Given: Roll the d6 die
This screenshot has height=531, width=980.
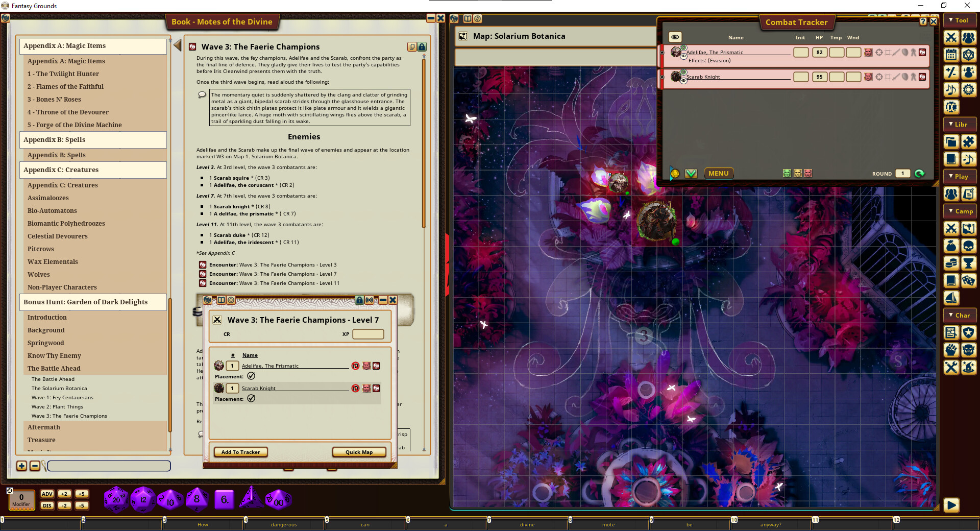Looking at the screenshot, I should point(224,499).
